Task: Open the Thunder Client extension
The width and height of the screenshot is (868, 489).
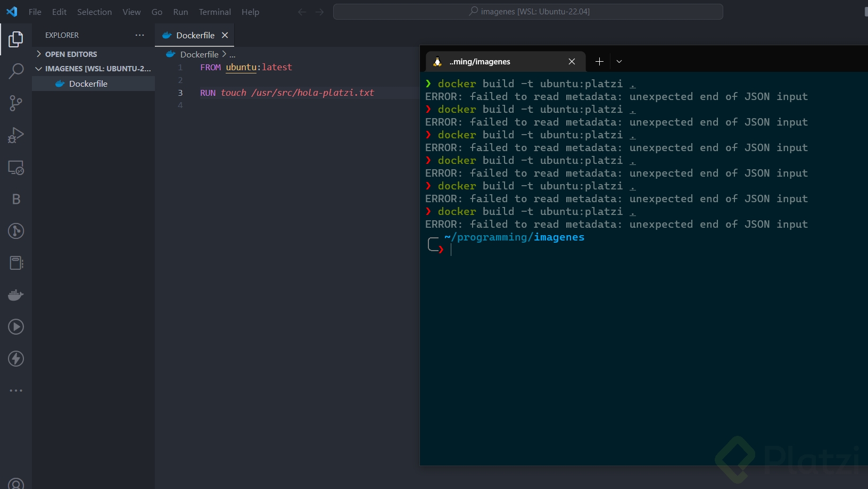Action: [16, 359]
